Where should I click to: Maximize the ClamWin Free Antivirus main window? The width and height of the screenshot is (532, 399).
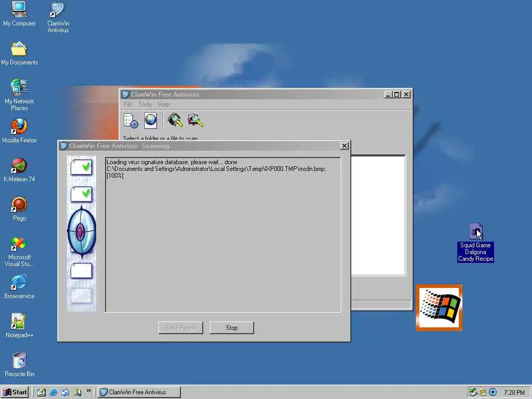point(396,95)
